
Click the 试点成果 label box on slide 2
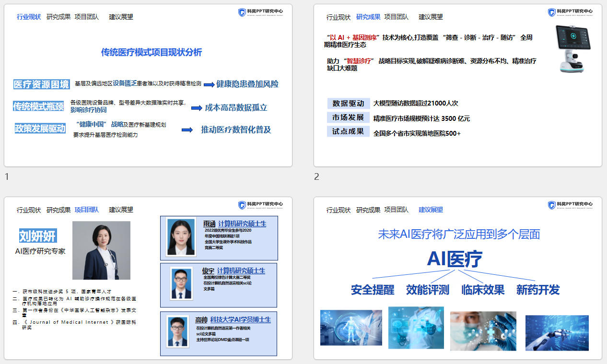(x=349, y=131)
